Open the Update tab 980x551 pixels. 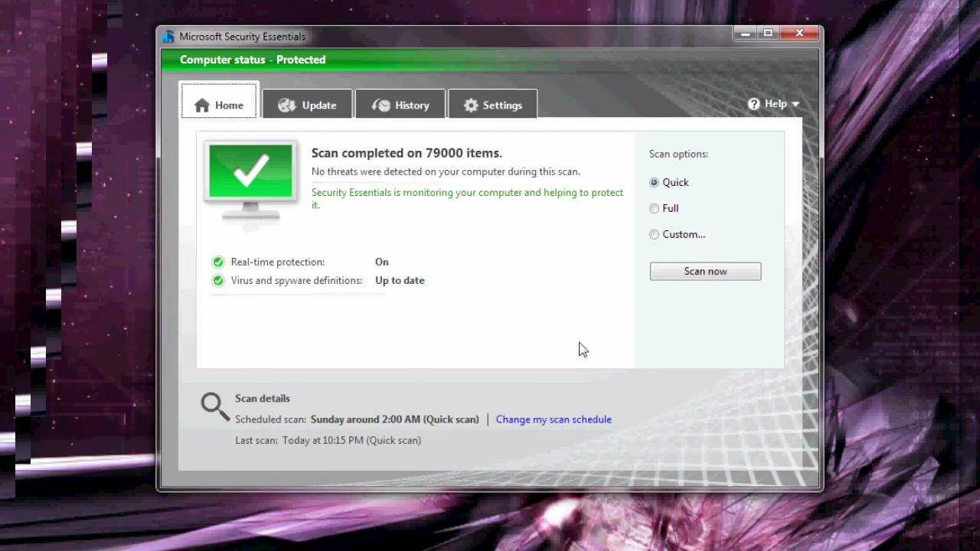[307, 104]
